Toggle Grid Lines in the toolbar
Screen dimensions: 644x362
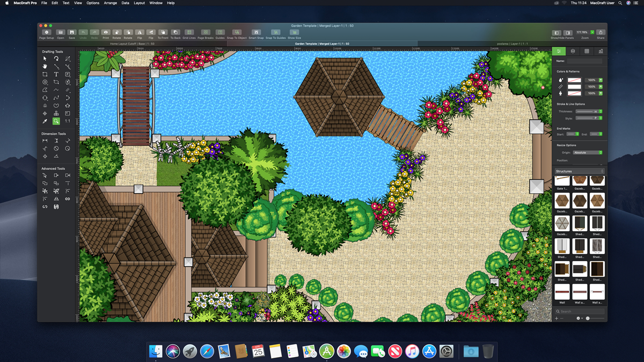189,34
